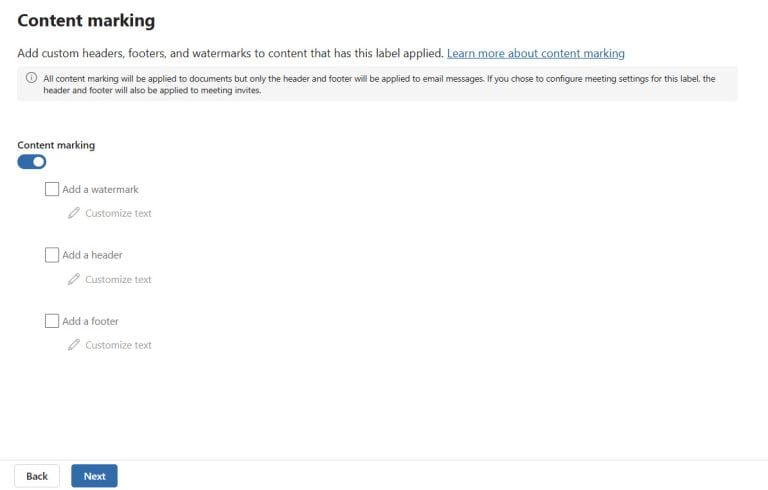Image resolution: width=768 pixels, height=490 pixels.
Task: Click the Content marking label above the toggle
Action: point(56,145)
